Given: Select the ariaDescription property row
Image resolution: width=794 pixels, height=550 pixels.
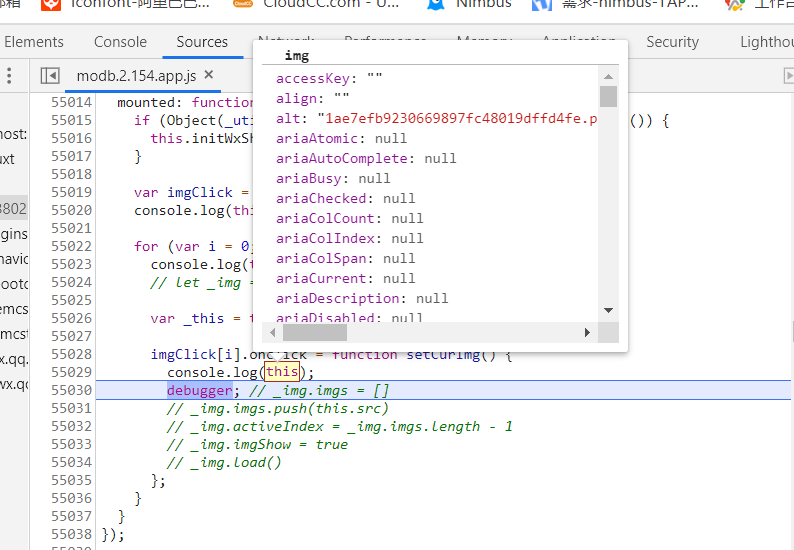Looking at the screenshot, I should pos(362,298).
